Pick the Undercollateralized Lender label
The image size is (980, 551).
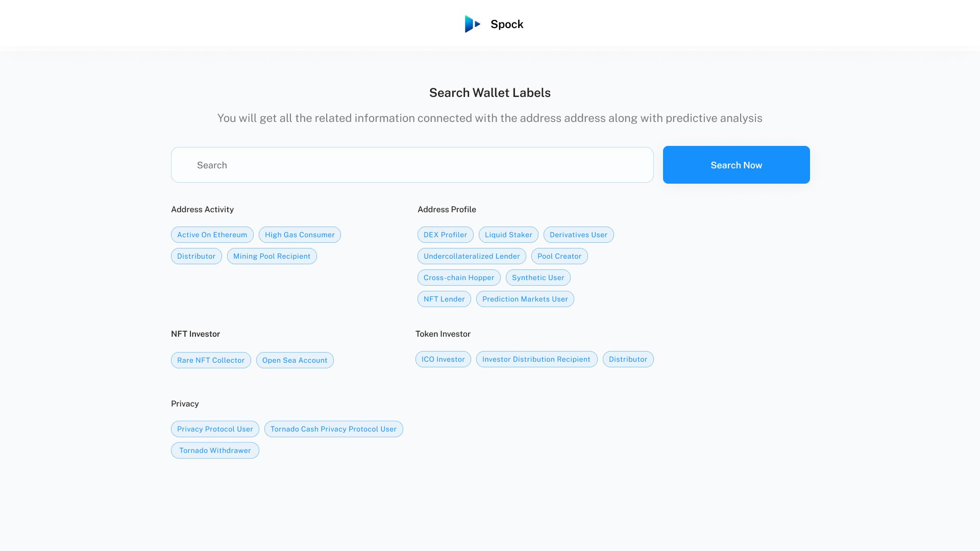[472, 256]
